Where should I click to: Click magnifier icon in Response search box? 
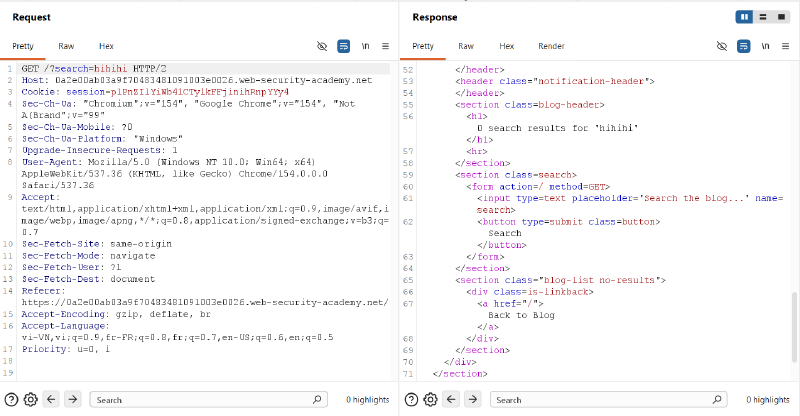pos(717,399)
